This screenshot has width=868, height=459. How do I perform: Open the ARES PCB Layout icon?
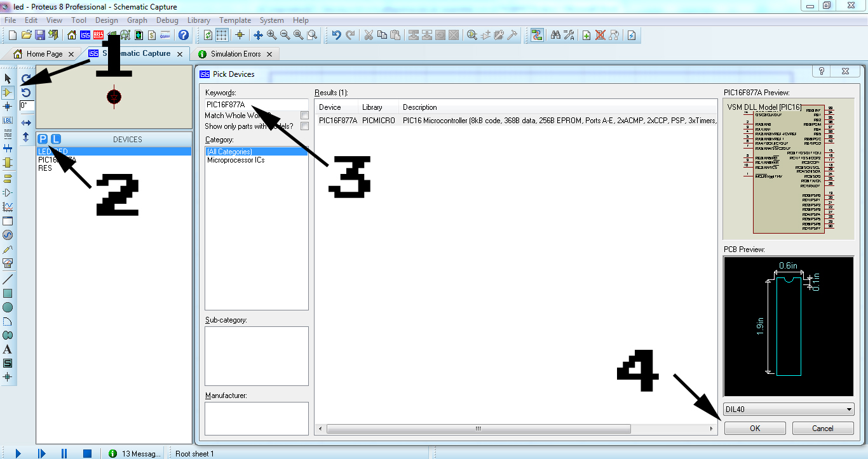point(98,35)
